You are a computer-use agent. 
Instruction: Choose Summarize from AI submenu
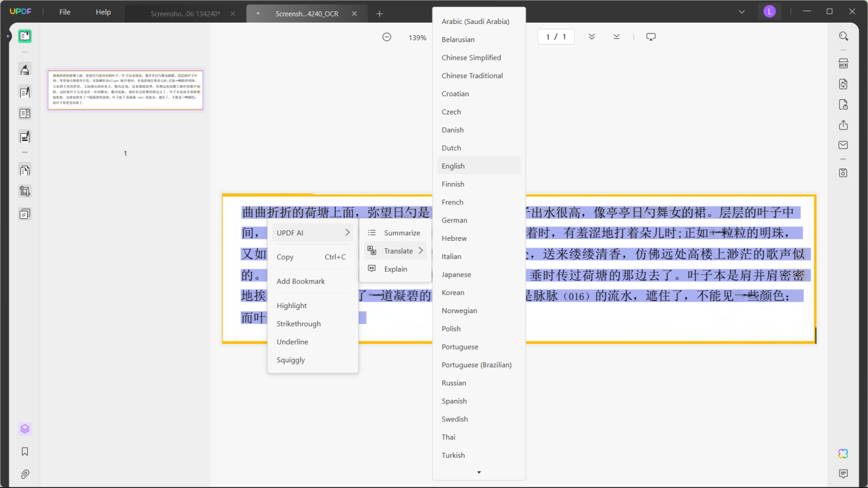tap(402, 233)
